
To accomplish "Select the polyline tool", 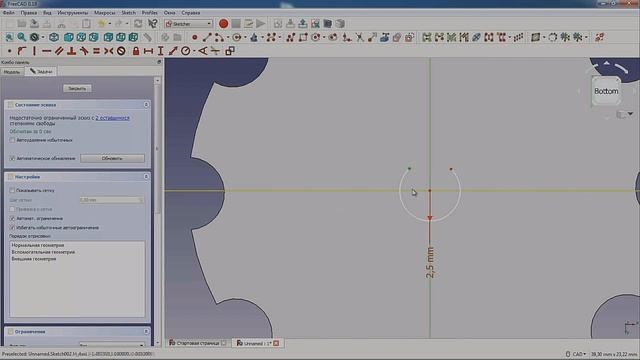I will click(291, 38).
